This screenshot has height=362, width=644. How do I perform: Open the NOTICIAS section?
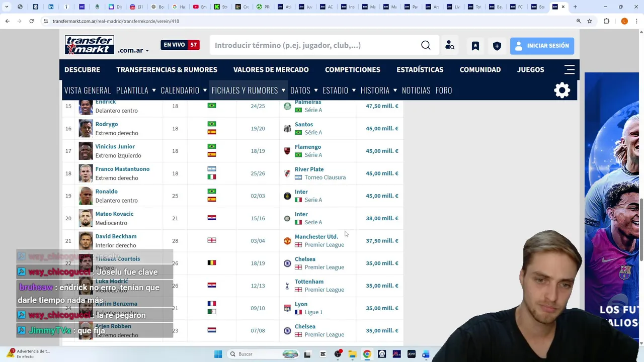tap(416, 90)
